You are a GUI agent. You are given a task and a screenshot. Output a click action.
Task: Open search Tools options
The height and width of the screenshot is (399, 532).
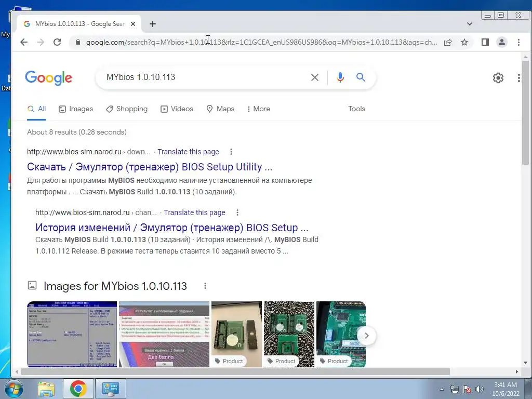click(356, 109)
